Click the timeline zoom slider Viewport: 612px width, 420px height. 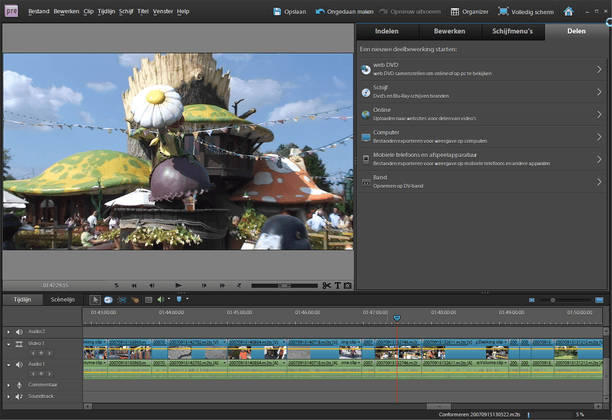[555, 299]
